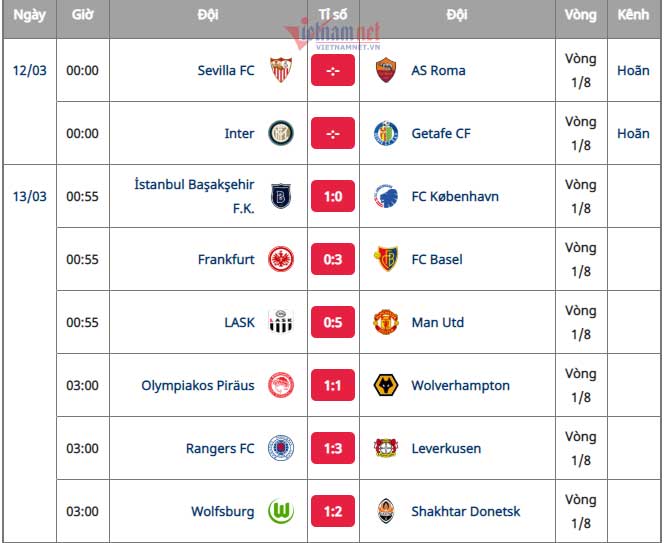667x543 pixels.
Task: Click the Kênh column header
Action: point(633,15)
